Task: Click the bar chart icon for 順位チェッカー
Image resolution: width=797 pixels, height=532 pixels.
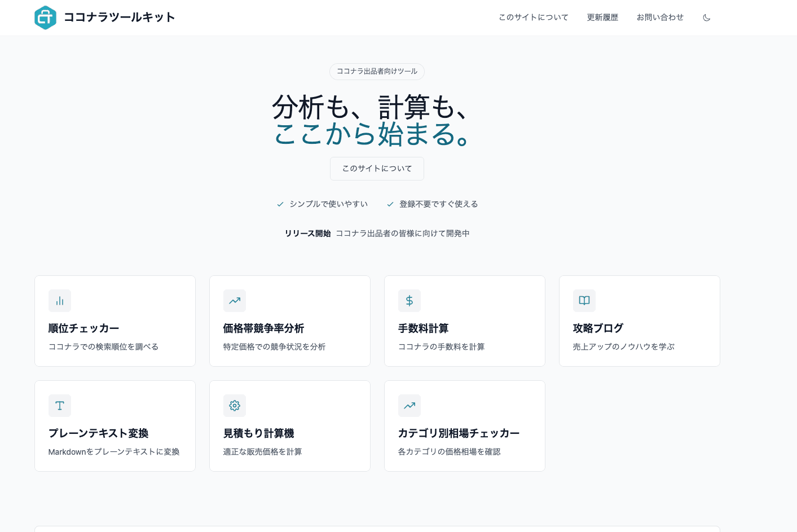Action: click(x=60, y=301)
